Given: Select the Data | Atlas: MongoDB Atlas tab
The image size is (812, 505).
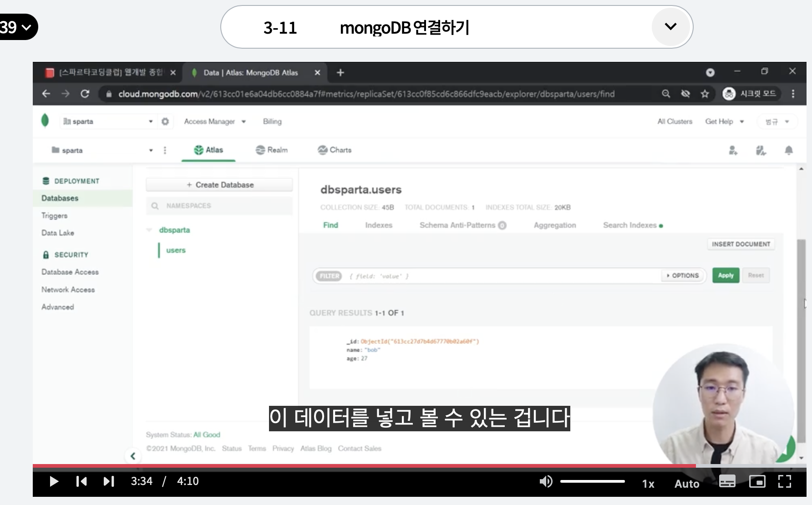Looking at the screenshot, I should click(x=250, y=72).
